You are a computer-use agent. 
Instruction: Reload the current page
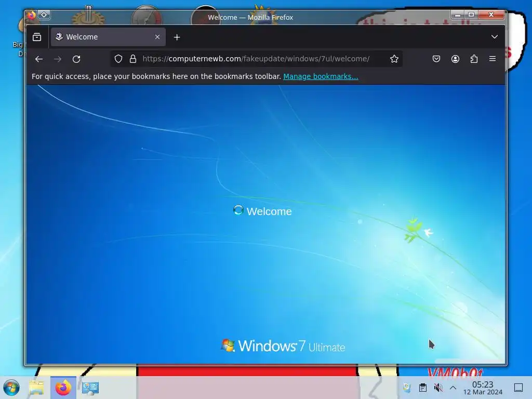pyautogui.click(x=76, y=59)
